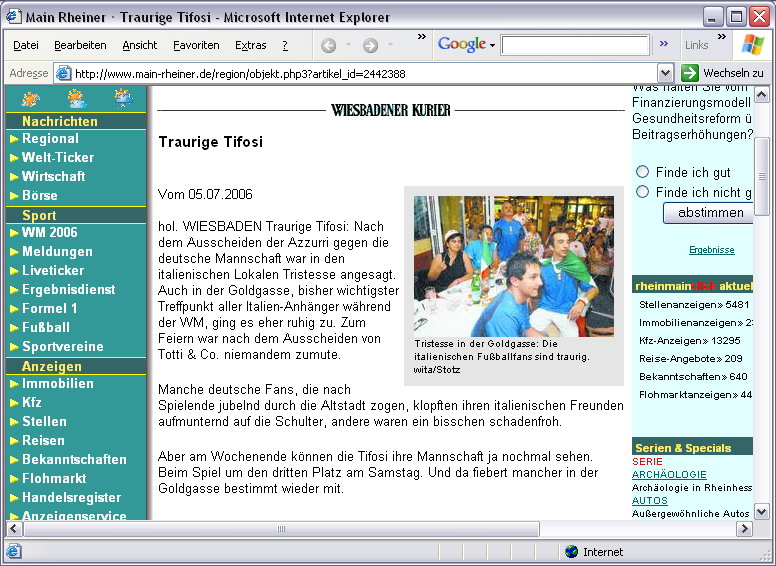This screenshot has width=776, height=566.
Task: Open Stellenanzeigen 5481 listing link
Action: point(694,305)
